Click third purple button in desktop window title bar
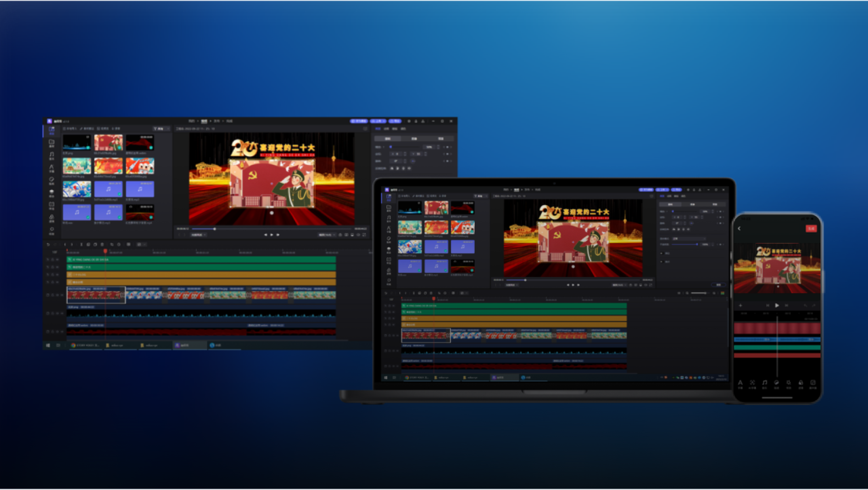Screen dimensions: 868x490 [x=395, y=121]
